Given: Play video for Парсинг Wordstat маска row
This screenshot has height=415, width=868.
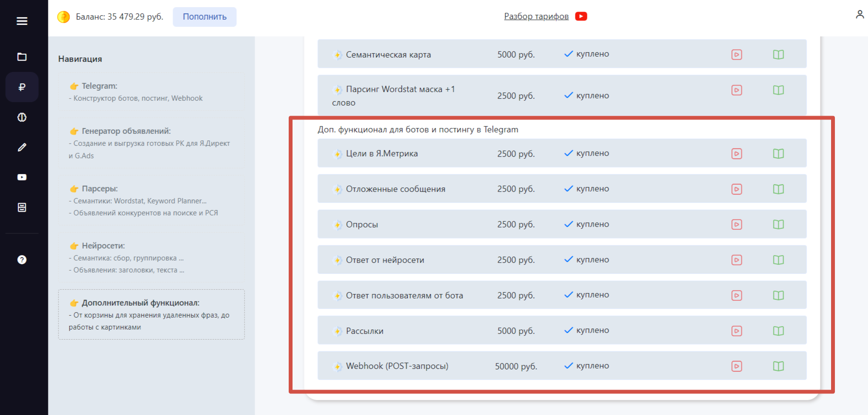Looking at the screenshot, I should tap(737, 90).
